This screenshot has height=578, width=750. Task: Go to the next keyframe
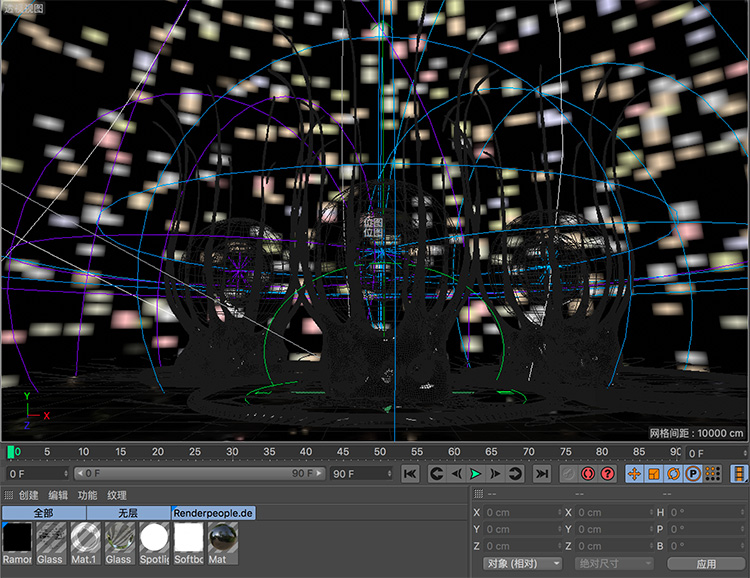[515, 473]
